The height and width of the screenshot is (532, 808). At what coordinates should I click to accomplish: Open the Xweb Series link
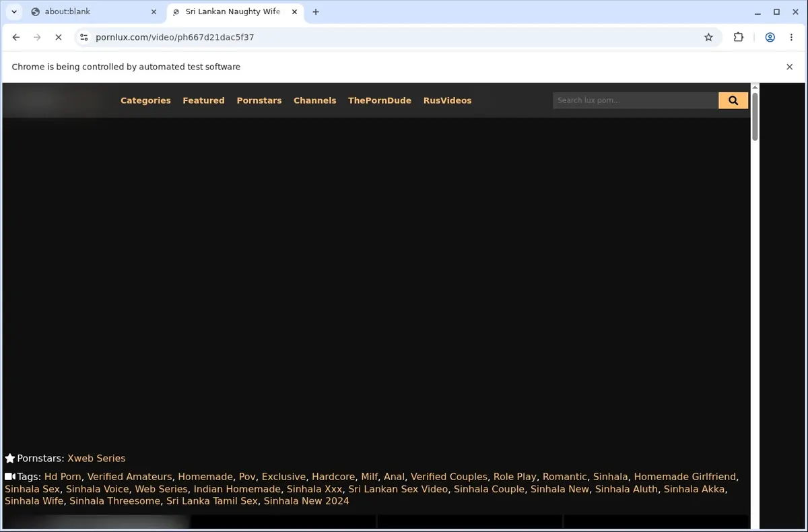coord(96,458)
